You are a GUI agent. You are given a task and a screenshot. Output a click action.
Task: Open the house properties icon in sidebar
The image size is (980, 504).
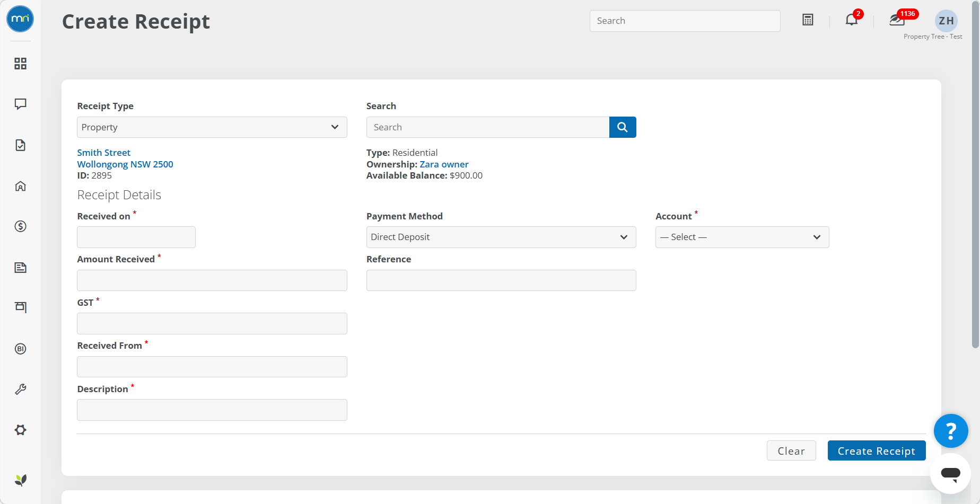tap(20, 186)
